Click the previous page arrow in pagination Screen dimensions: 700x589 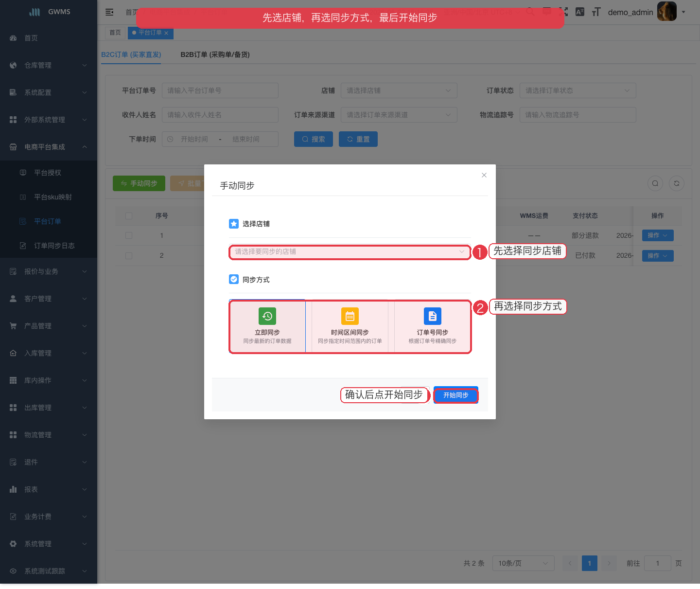(x=570, y=563)
